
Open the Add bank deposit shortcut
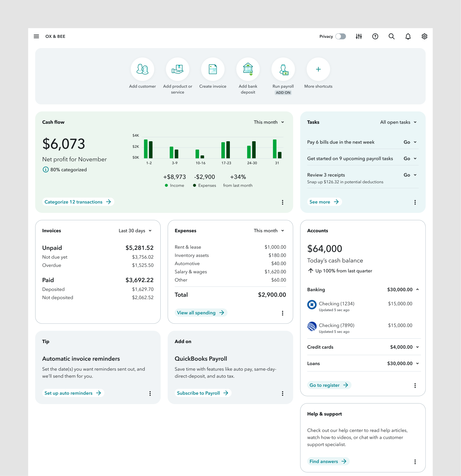pyautogui.click(x=248, y=69)
